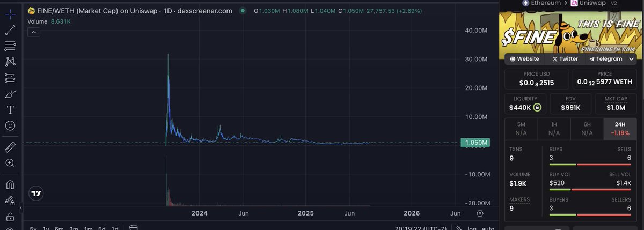Switch to the 1H stats tab

554,128
